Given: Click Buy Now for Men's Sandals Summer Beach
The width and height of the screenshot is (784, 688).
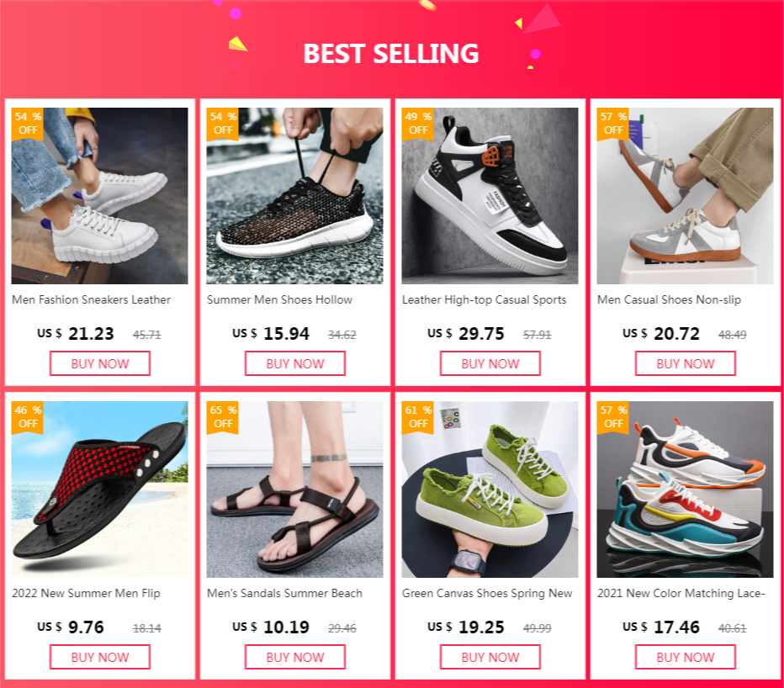Looking at the screenshot, I should [x=295, y=657].
